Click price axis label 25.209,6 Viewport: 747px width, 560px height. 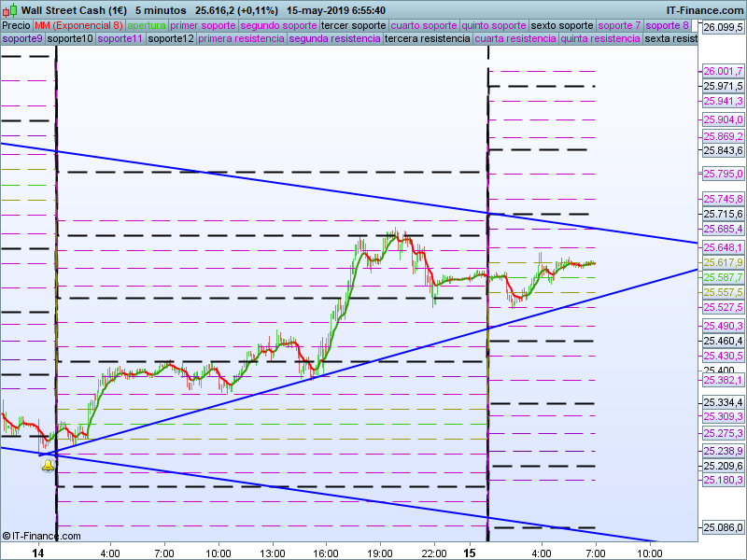tap(723, 465)
